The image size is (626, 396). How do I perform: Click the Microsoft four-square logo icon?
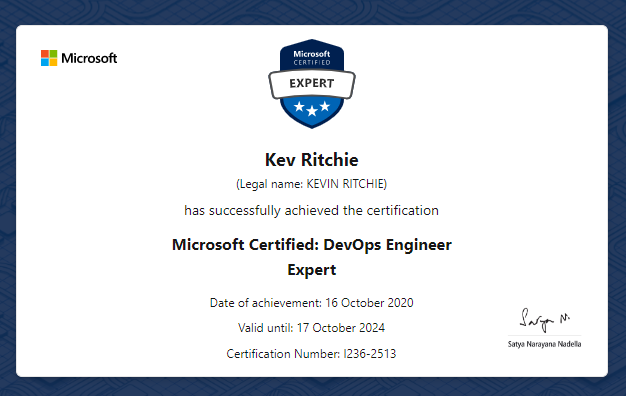[x=49, y=58]
